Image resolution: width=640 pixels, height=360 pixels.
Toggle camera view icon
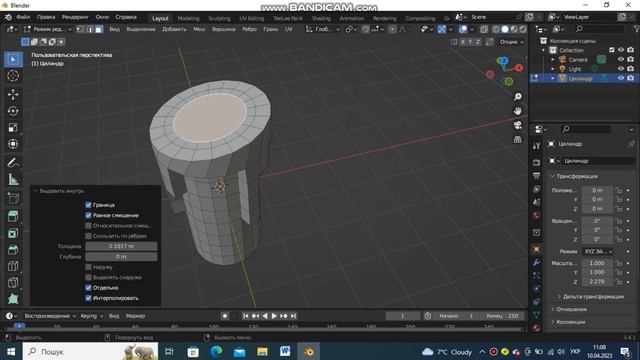coord(518,125)
